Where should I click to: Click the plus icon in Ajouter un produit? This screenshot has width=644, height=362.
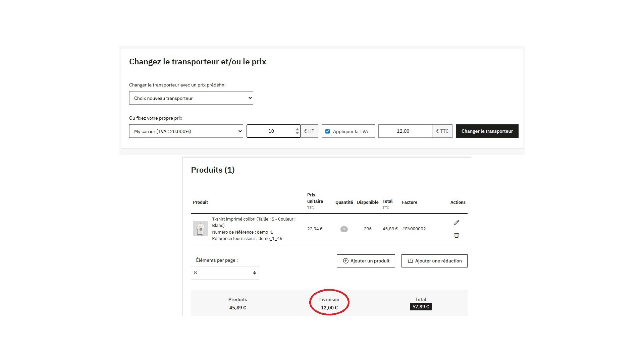point(345,261)
